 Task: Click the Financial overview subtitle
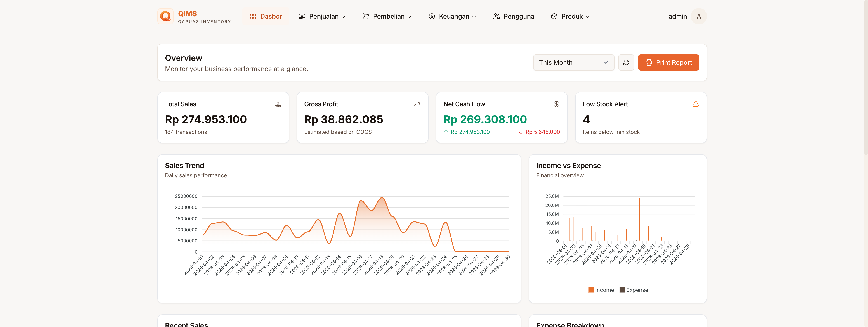(x=560, y=175)
